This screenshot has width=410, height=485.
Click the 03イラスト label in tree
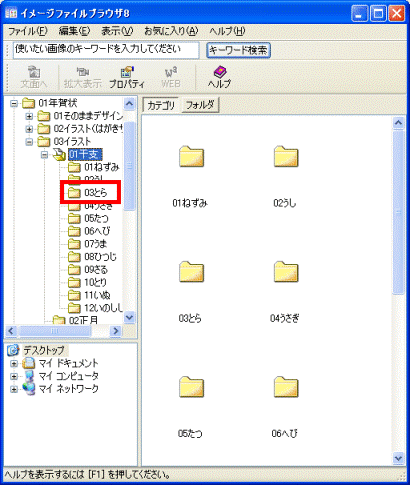[x=72, y=142]
